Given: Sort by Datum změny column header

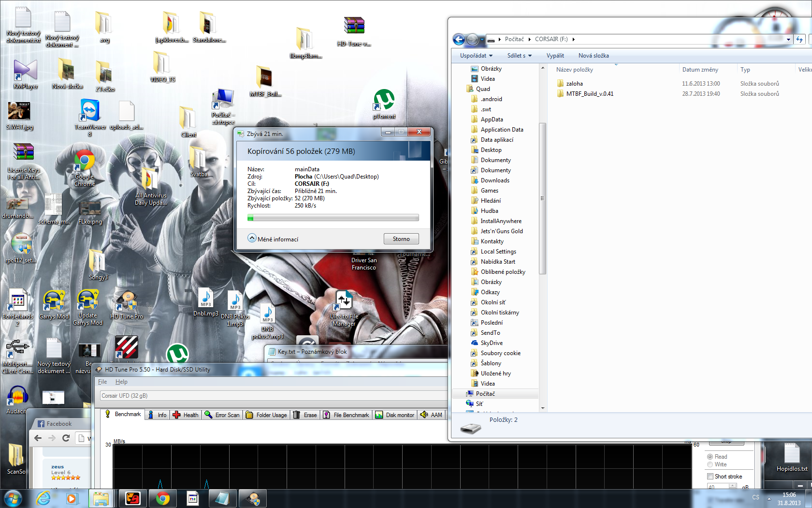Looking at the screenshot, I should click(x=707, y=70).
